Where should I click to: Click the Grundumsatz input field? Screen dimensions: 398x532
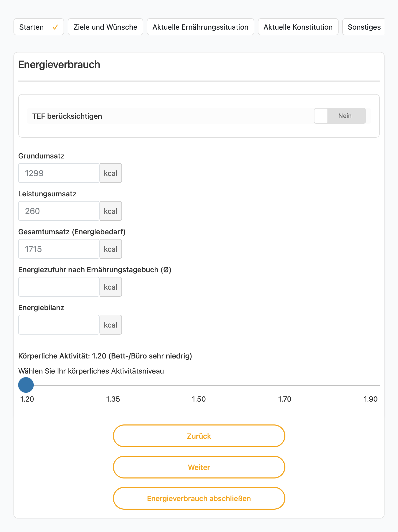coord(59,173)
